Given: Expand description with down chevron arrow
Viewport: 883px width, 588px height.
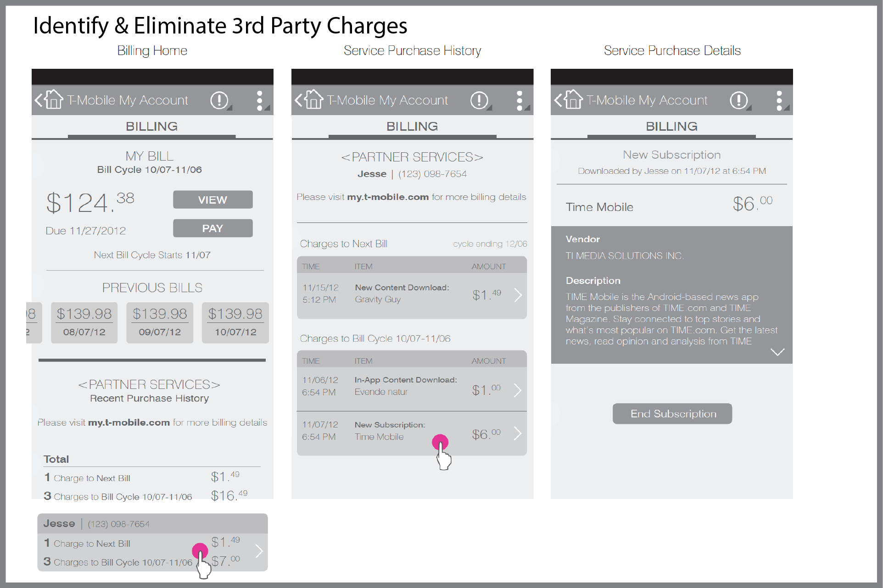Looking at the screenshot, I should coord(777,352).
